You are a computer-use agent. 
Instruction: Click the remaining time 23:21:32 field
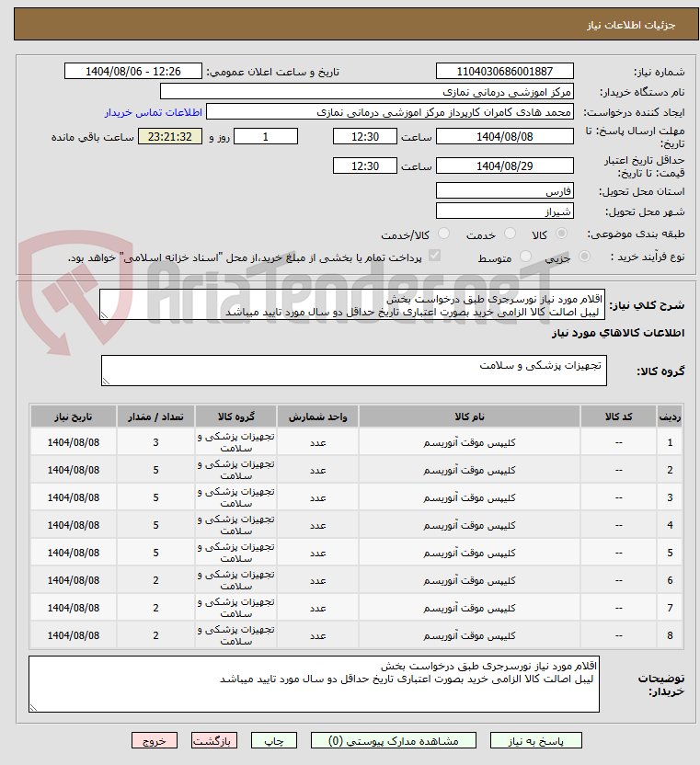170,137
